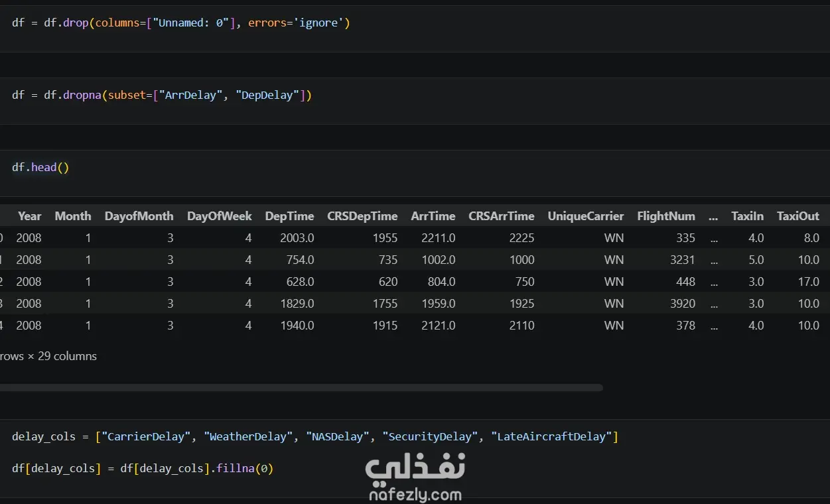Viewport: 830px width, 504px height.
Task: Select DepTime value 754.0
Action: 301,260
